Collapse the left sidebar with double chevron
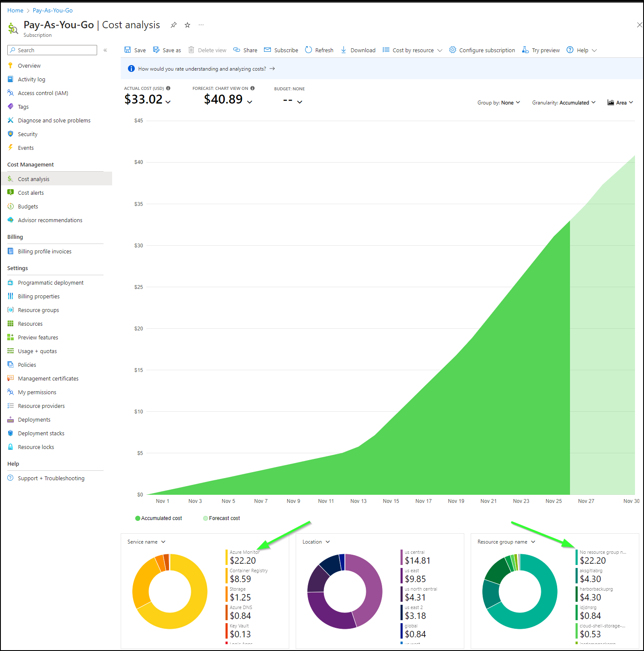644x651 pixels. (x=105, y=50)
